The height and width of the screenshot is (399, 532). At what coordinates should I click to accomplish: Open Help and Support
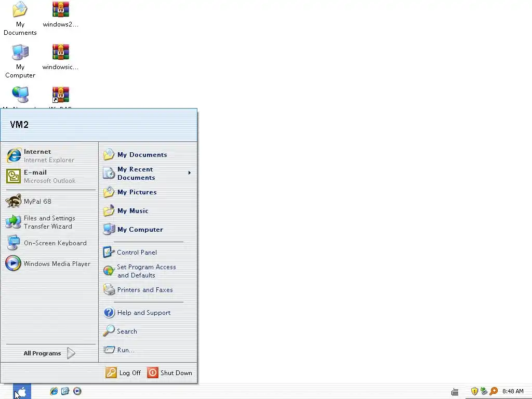coord(148,312)
